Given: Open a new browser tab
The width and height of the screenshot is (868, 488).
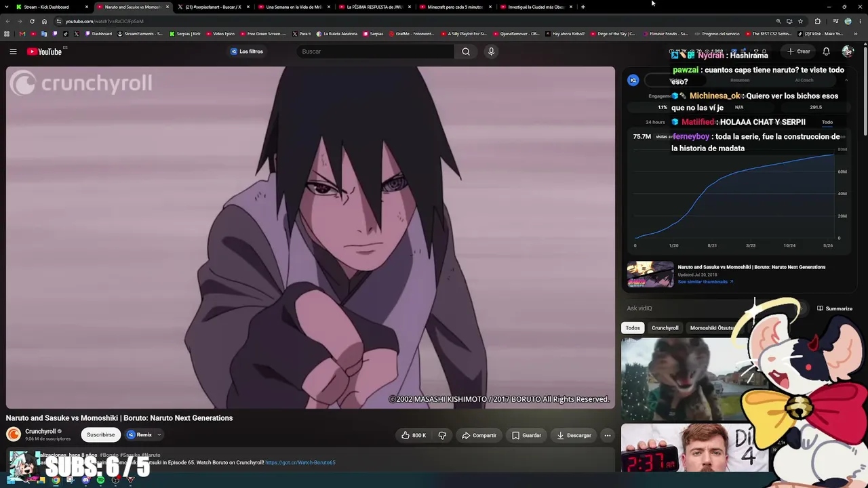Looking at the screenshot, I should (x=583, y=7).
